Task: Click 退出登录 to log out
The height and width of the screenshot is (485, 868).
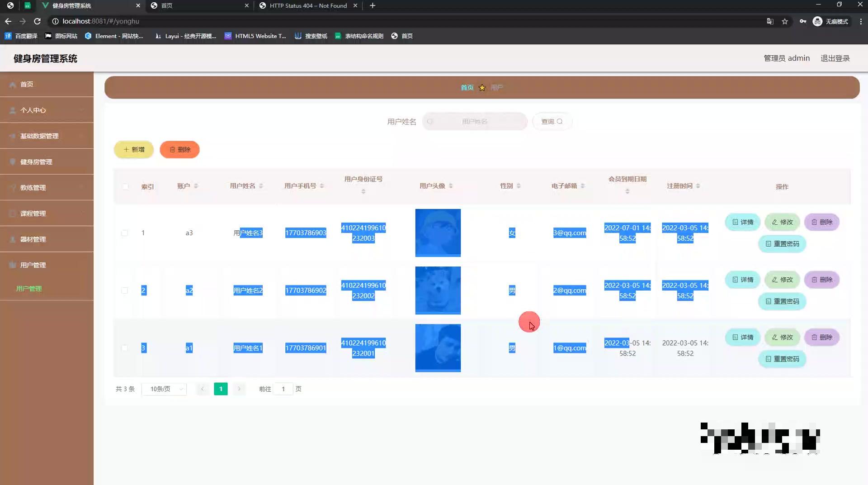Action: click(x=835, y=58)
